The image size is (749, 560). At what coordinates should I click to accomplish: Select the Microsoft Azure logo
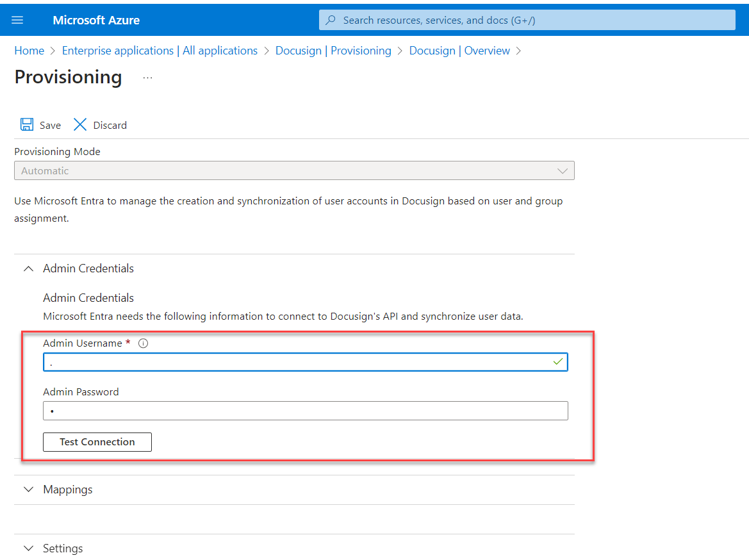[x=96, y=20]
